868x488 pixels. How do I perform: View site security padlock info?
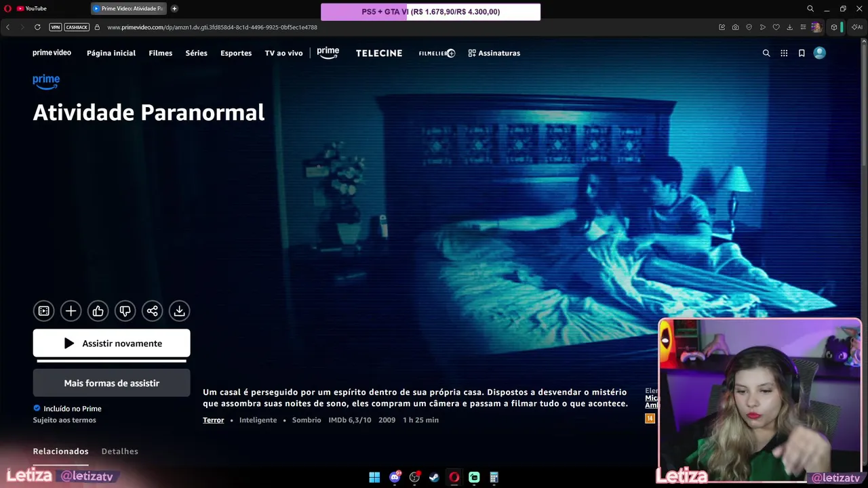[x=97, y=27]
